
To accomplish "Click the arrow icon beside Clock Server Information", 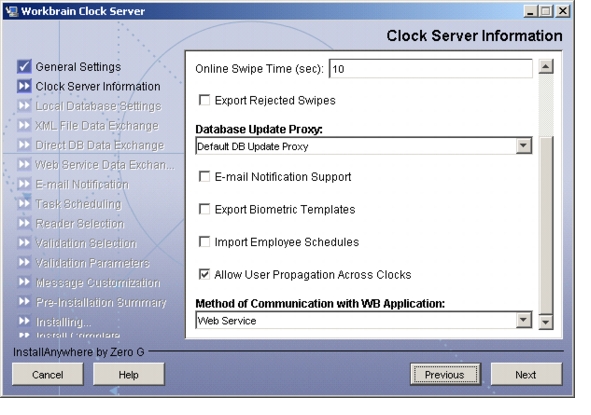I will [24, 86].
